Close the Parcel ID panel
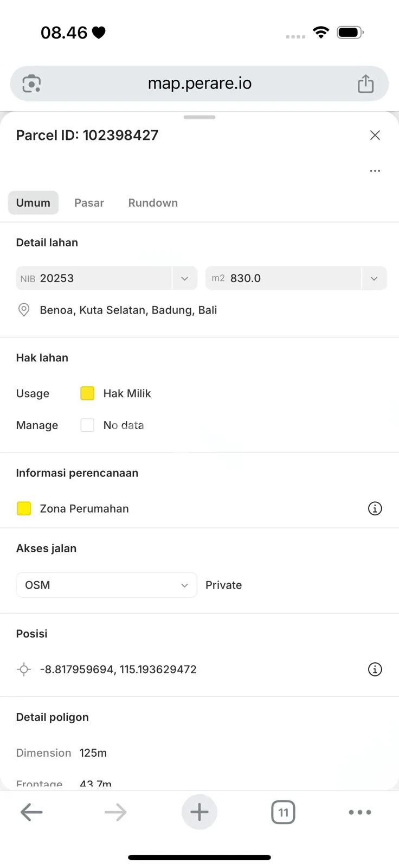The width and height of the screenshot is (399, 868). [x=375, y=135]
